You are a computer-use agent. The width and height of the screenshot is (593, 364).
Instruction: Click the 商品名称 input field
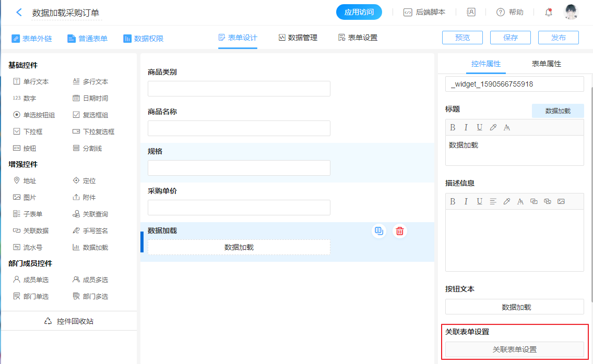239,128
